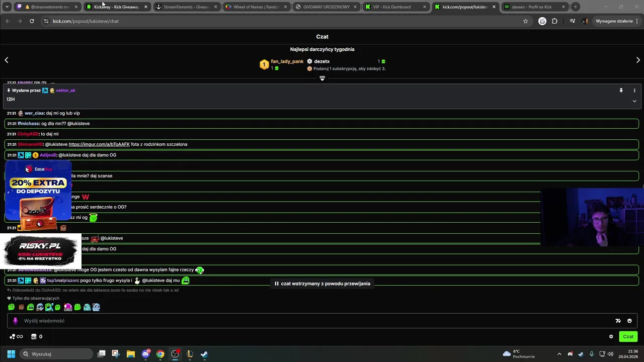Insert the purple DJ emote
The width and height of the screenshot is (644, 362).
pyautogui.click(x=68, y=307)
